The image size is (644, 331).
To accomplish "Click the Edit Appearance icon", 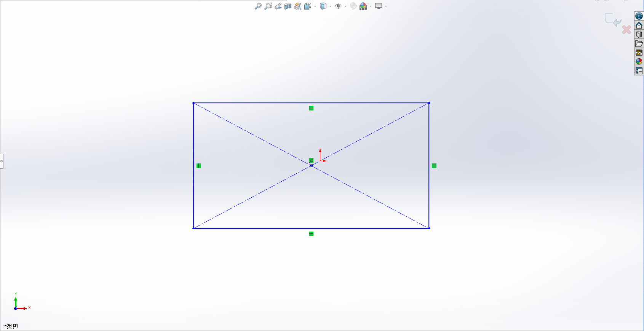I will 353,6.
